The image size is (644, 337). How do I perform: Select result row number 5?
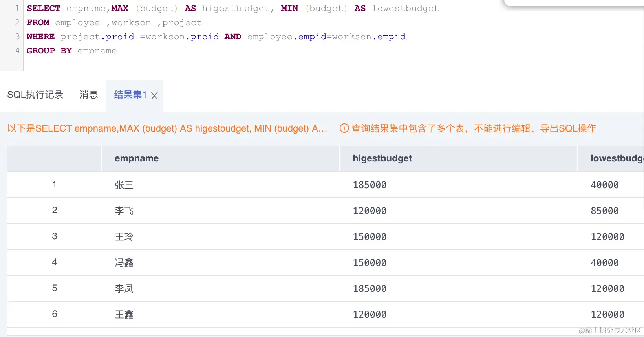pos(55,288)
